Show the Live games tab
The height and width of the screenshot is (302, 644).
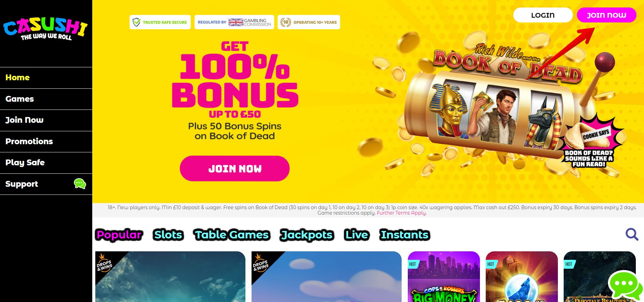pos(357,235)
